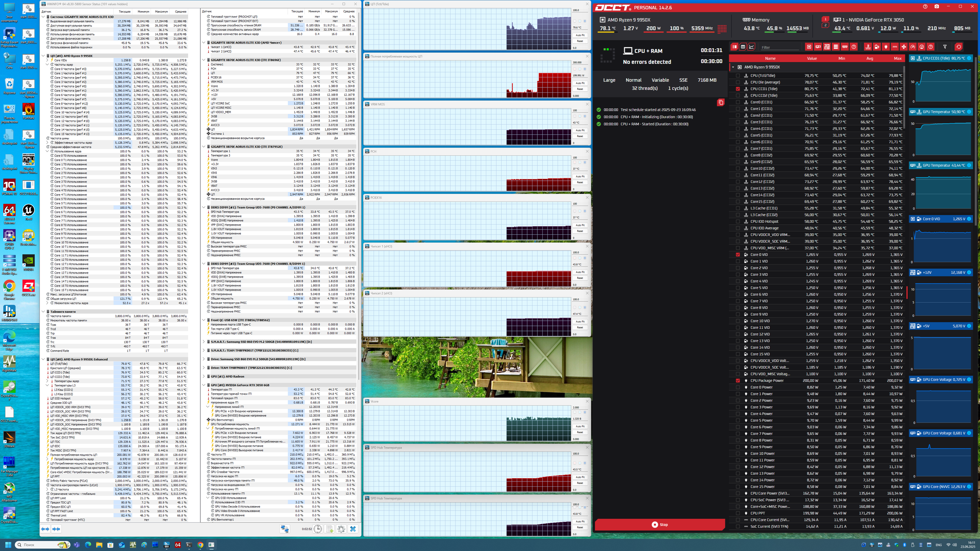Image resolution: width=980 pixels, height=551 pixels.
Task: Click HWiNFO log file add icon
Action: [x=330, y=529]
